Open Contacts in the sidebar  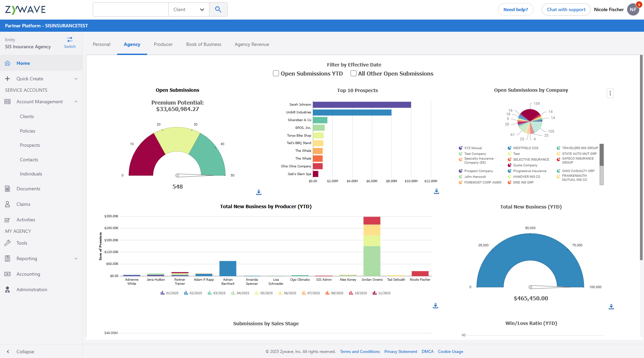[x=29, y=160]
